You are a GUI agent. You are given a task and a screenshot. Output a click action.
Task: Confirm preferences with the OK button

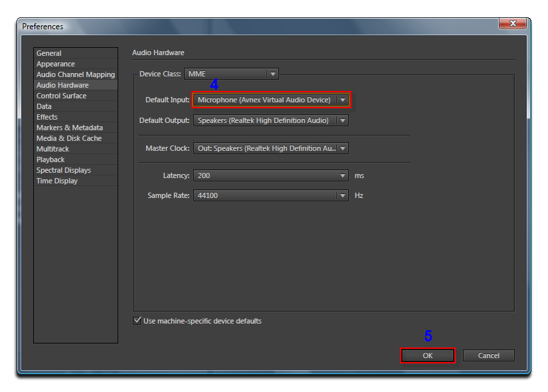pos(427,355)
